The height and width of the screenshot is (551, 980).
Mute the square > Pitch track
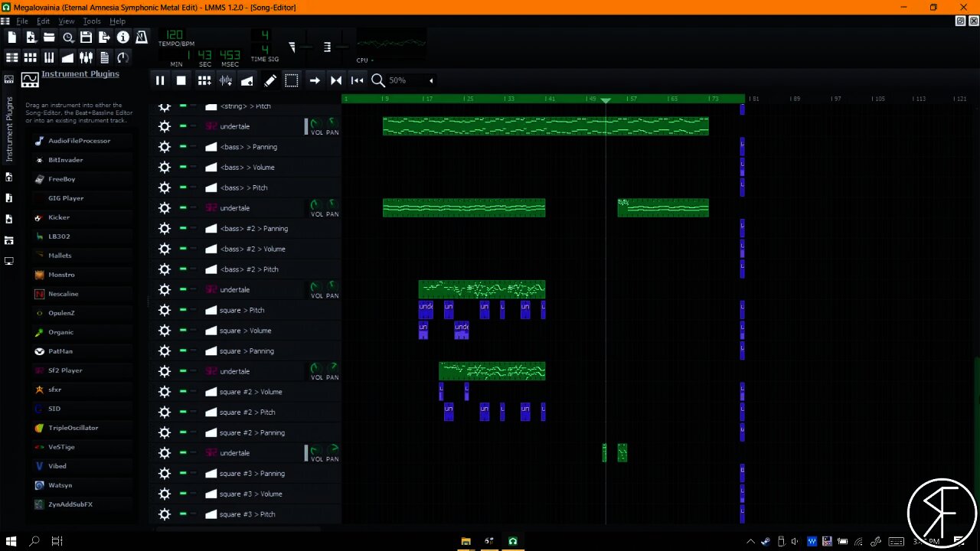183,310
